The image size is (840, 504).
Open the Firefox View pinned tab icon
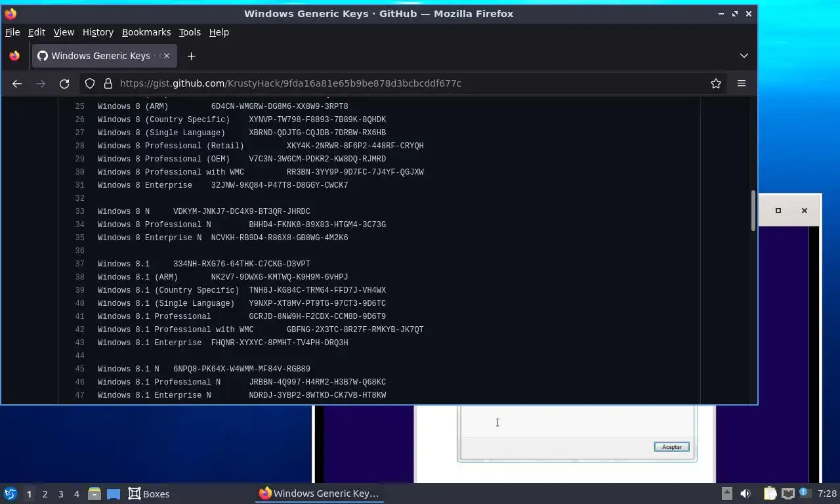(14, 56)
